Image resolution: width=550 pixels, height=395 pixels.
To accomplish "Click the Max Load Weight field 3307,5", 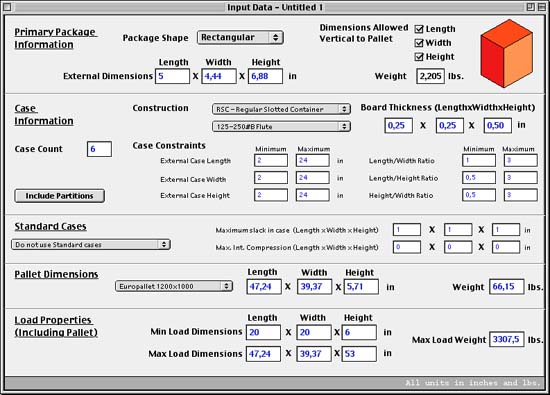I will coord(507,339).
